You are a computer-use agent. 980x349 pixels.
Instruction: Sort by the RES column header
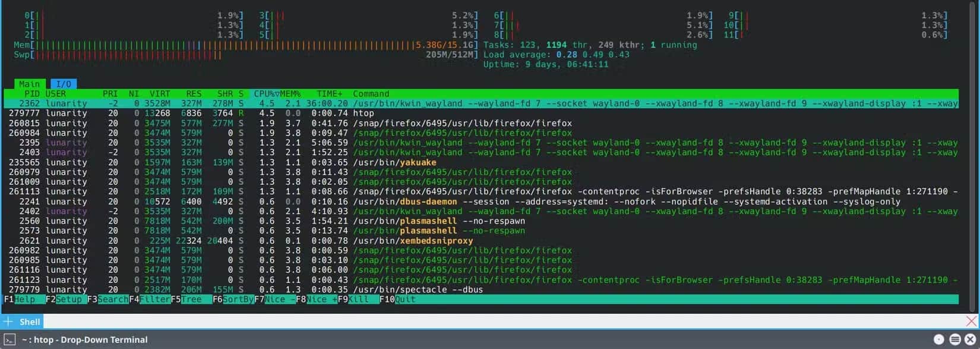click(194, 93)
